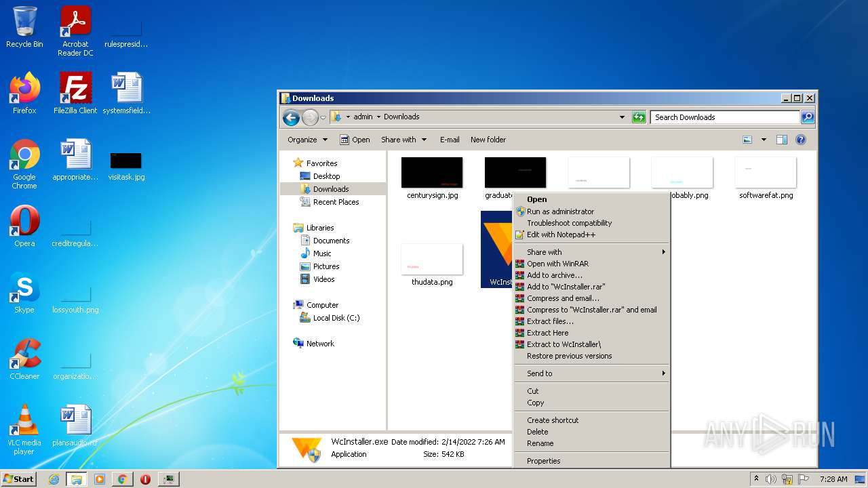Viewport: 868px width, 488px height.
Task: Open the Recycle Bin desktop icon
Action: (x=24, y=27)
